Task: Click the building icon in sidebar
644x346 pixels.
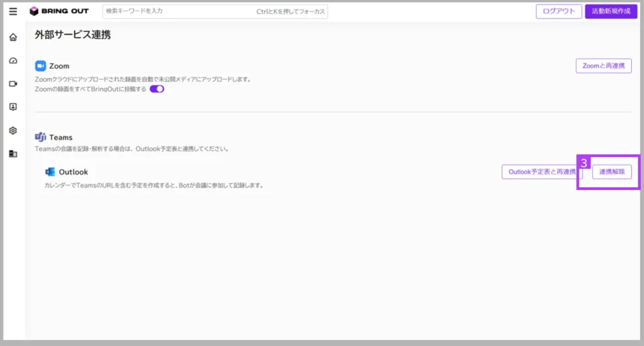Action: click(13, 154)
